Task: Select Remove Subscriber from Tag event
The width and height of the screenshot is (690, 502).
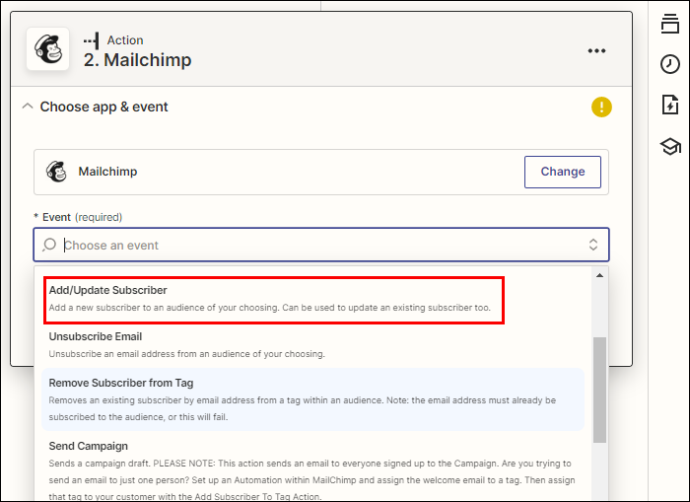Action: (x=313, y=399)
